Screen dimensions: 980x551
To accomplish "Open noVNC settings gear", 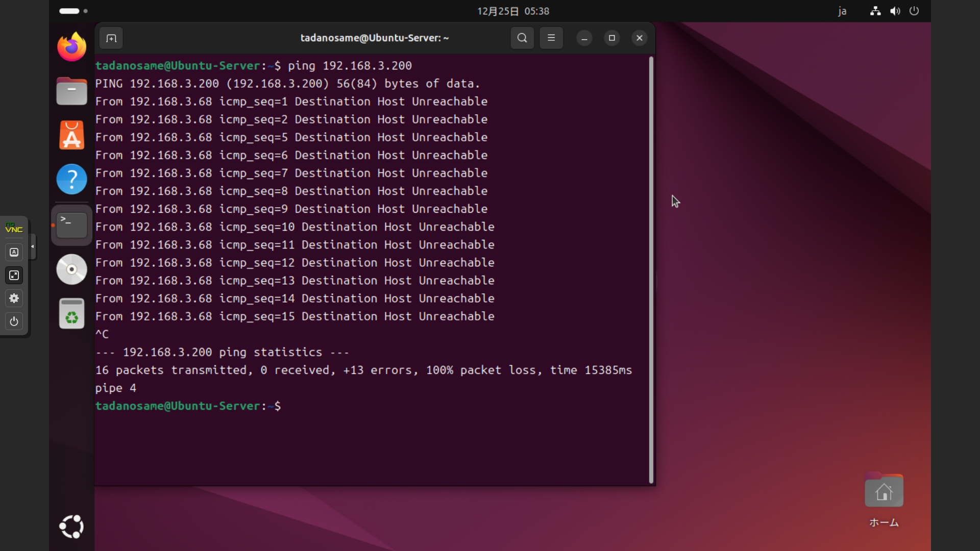I will (x=14, y=298).
